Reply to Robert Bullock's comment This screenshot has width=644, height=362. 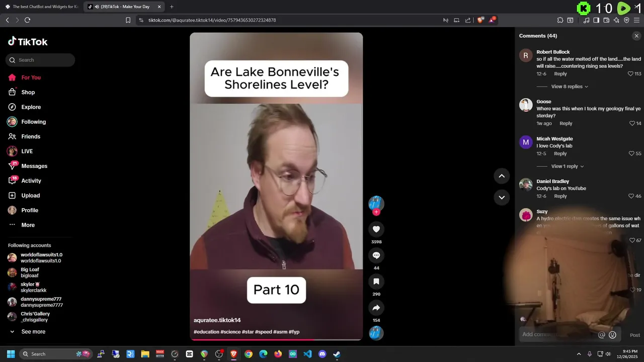[x=560, y=74]
